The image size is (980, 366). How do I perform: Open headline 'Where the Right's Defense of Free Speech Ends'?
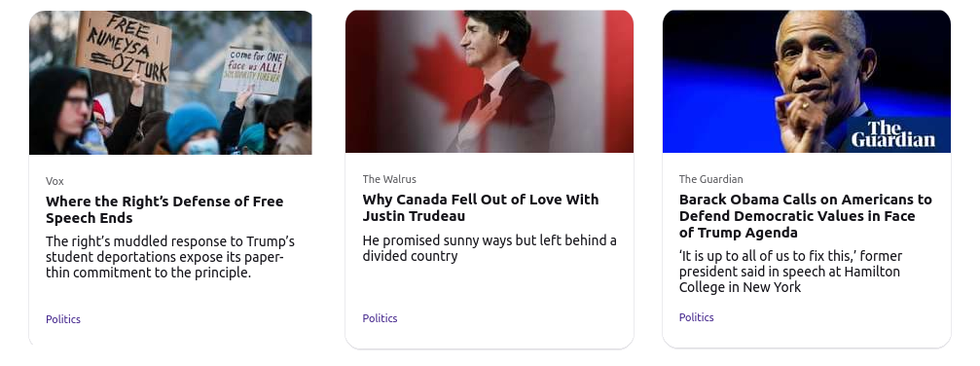click(164, 209)
